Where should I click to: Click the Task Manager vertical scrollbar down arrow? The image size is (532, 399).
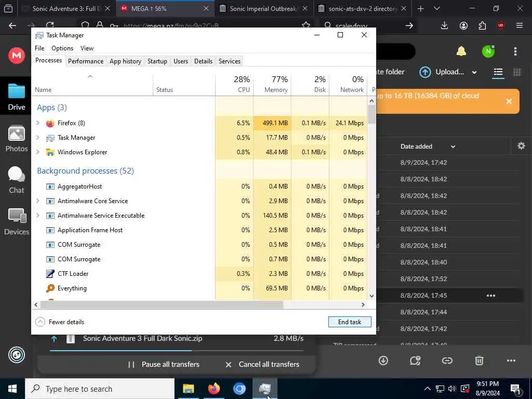coord(371,296)
